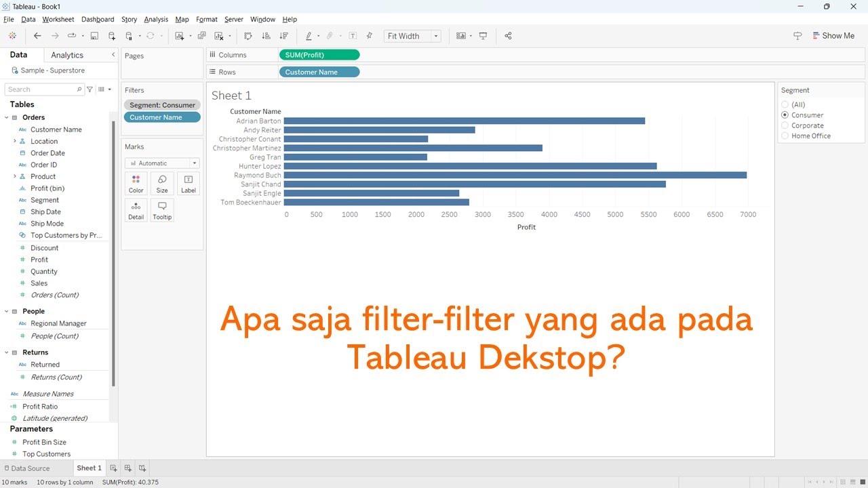The width and height of the screenshot is (868, 488).
Task: Click the Customer Name pill in Rows
Action: click(x=319, y=72)
